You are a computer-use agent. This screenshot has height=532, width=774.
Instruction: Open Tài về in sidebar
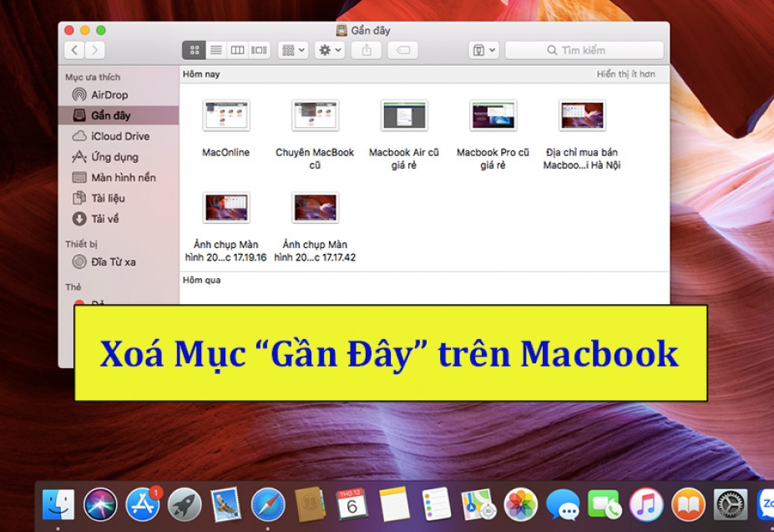point(119,219)
